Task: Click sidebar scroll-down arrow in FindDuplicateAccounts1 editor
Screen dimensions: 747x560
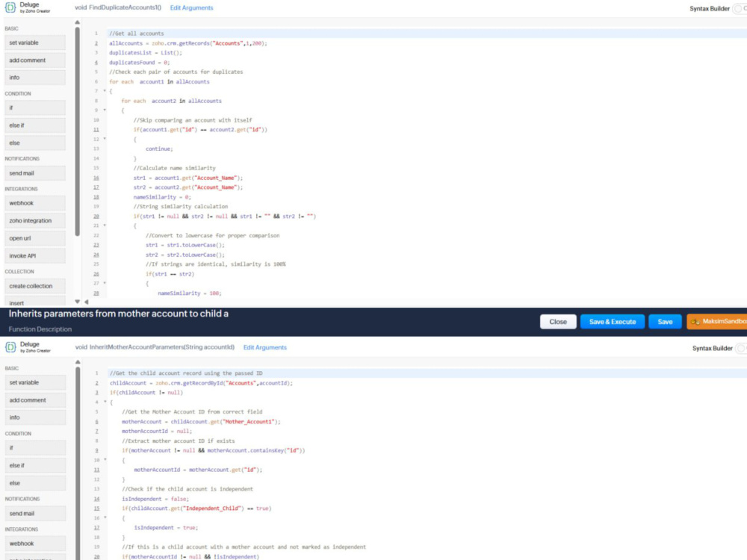Action: [x=77, y=302]
